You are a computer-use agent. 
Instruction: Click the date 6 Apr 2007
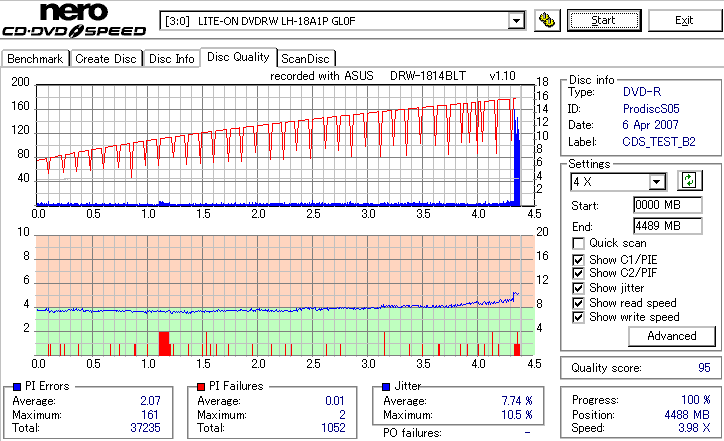[650, 125]
